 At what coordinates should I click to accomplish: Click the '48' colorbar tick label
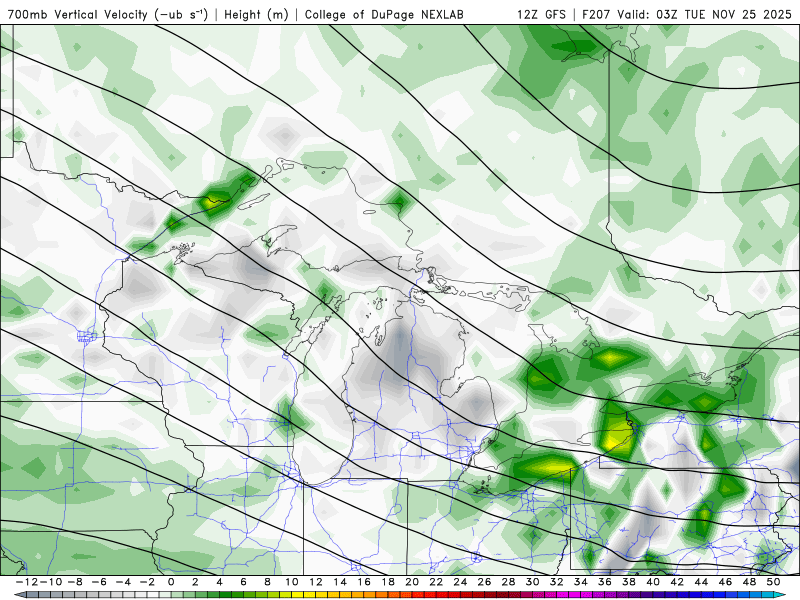[x=749, y=582]
